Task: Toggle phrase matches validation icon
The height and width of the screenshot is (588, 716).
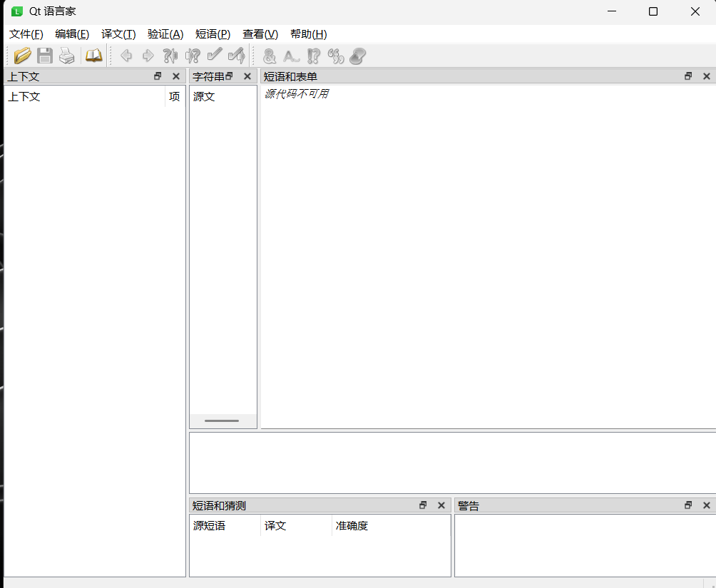Action: (336, 56)
